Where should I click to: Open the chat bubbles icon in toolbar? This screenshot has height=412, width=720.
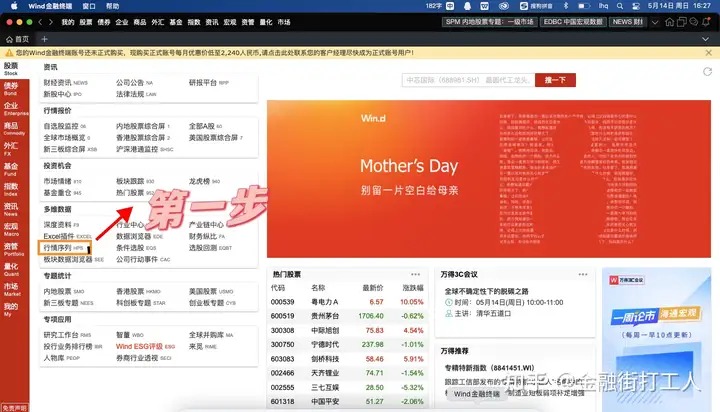click(x=694, y=22)
